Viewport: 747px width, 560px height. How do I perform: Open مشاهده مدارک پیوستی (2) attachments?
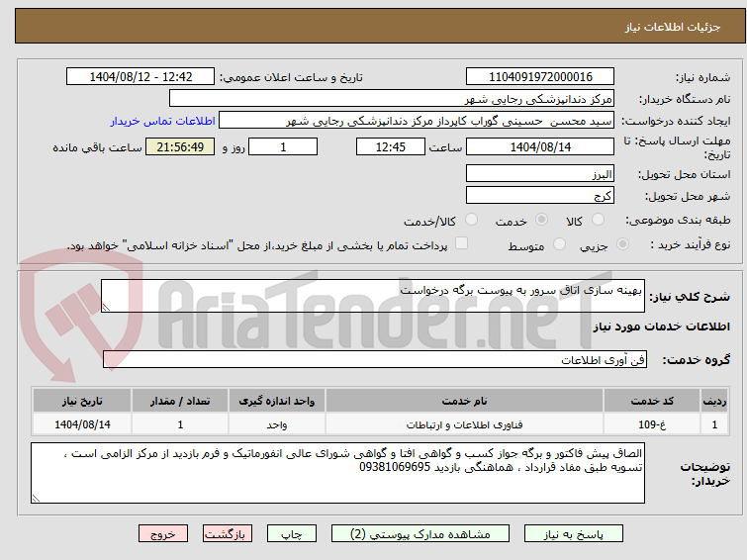click(420, 534)
